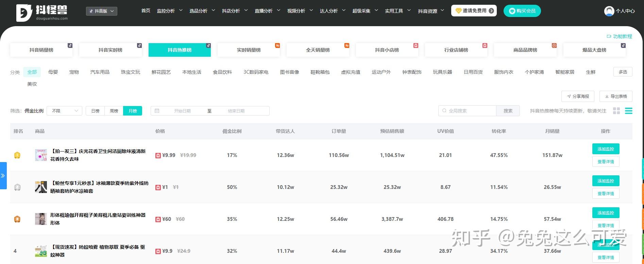Screen dimensions: 644x264
Task: Click the 分享海报 button
Action: tap(578, 96)
